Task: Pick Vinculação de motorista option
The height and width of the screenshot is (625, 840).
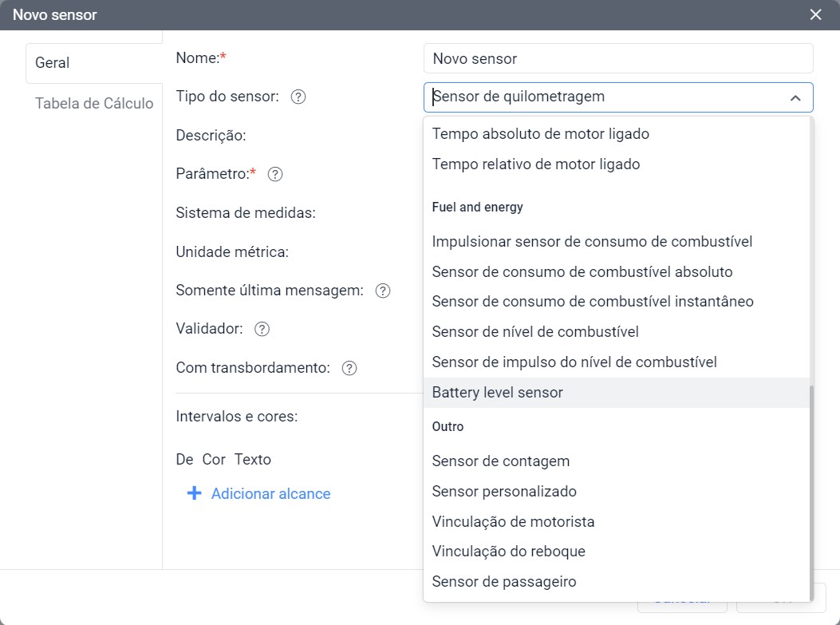Action: click(513, 522)
